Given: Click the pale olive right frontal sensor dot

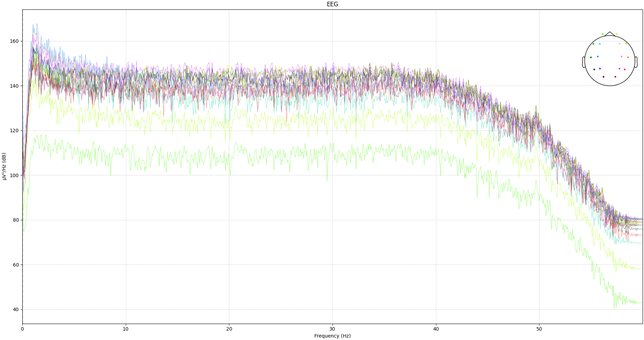Looking at the screenshot, I should pos(620,44).
